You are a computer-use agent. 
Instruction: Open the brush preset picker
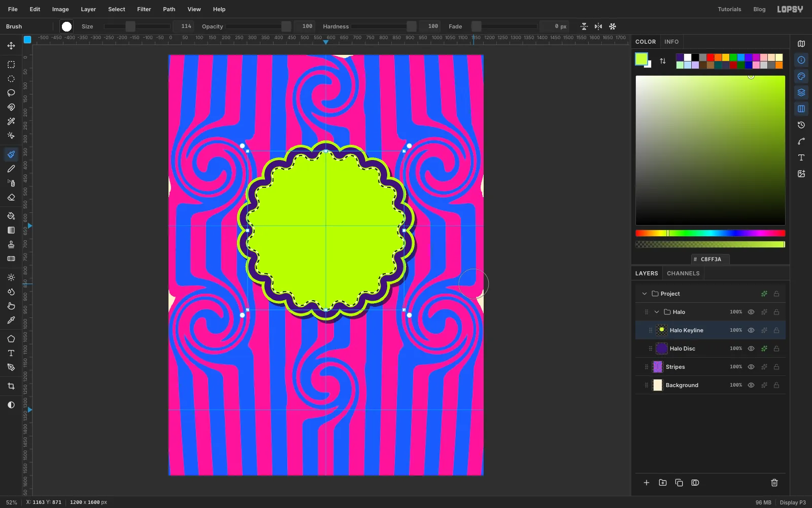click(x=66, y=26)
